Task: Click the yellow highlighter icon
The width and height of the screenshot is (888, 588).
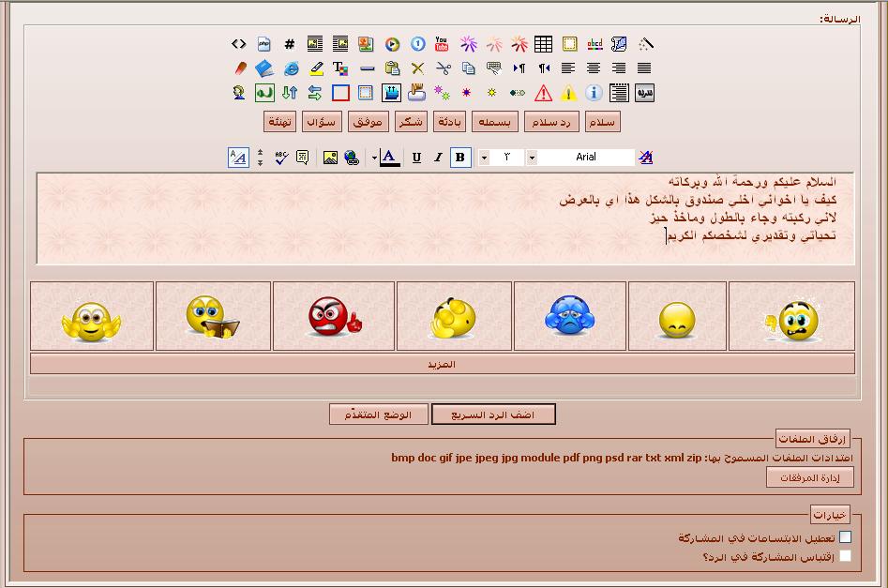Action: point(316,68)
